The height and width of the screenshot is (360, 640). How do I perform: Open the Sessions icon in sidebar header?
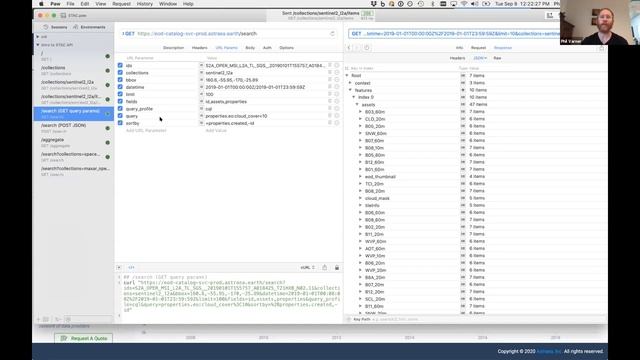(x=46, y=27)
